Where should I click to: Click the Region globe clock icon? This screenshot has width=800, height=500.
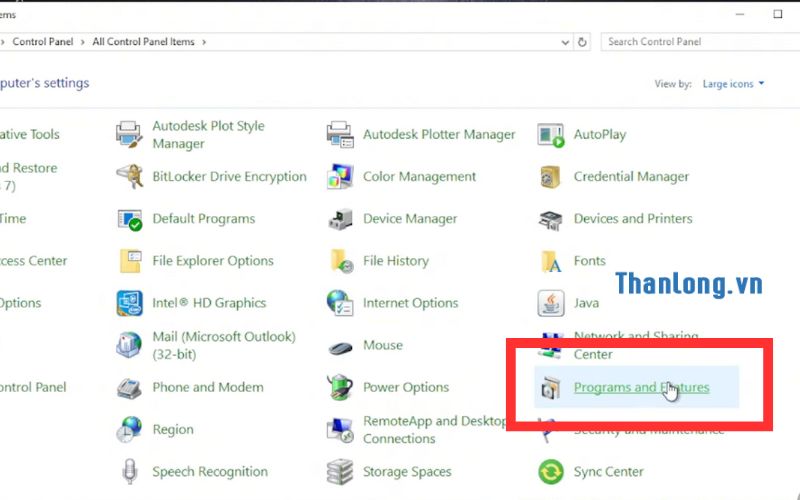coord(129,430)
